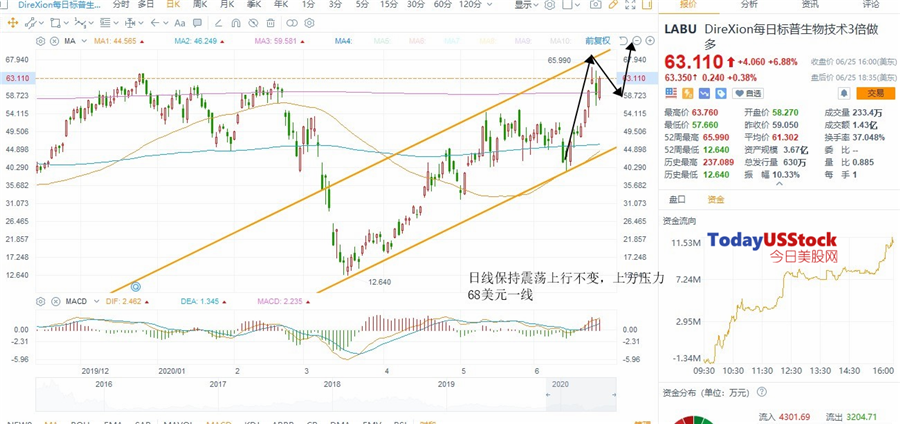Click the blue event marker on the chart
Viewport: 900px width, 424px height.
point(136,286)
